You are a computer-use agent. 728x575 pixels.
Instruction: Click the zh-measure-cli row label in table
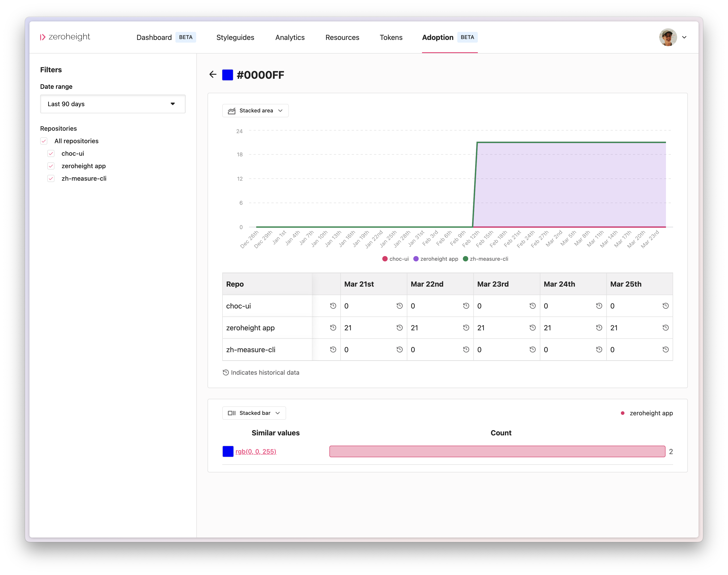[x=251, y=350]
